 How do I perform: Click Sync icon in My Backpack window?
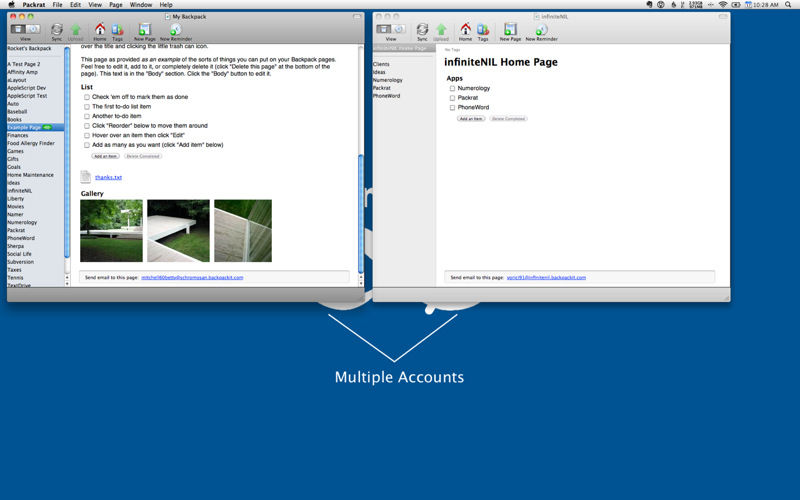click(57, 30)
